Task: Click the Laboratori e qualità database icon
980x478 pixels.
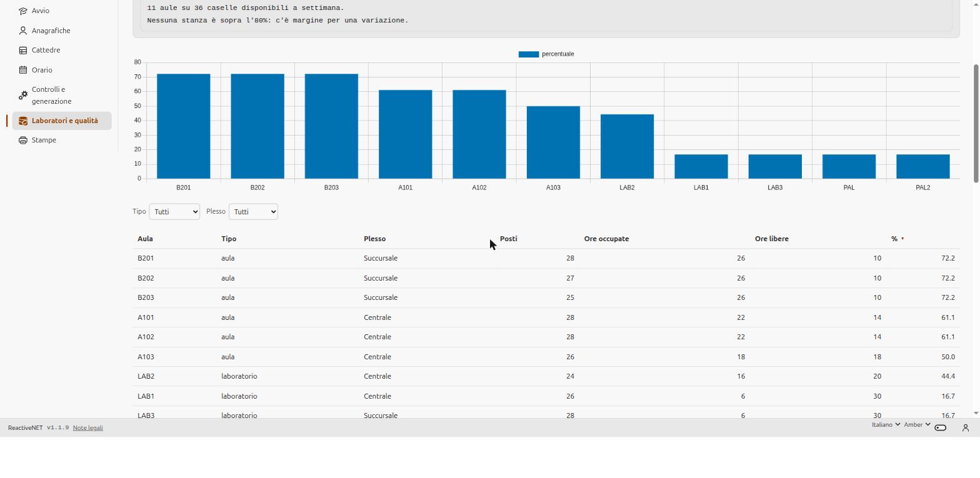Action: [x=23, y=121]
